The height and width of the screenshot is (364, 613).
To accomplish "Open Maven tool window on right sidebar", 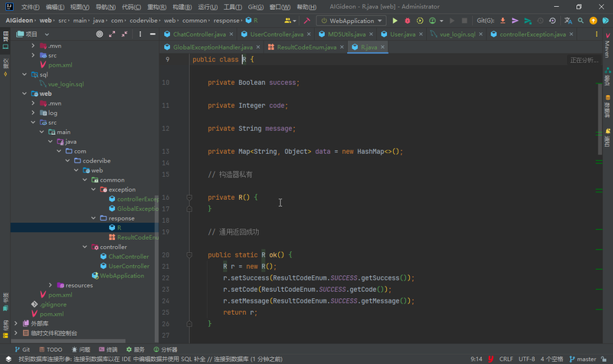I will [x=608, y=45].
